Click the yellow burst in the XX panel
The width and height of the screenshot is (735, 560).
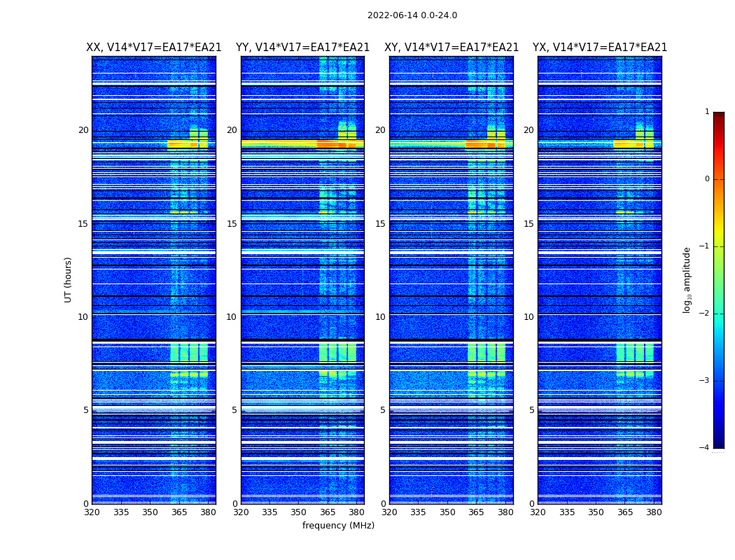click(188, 145)
